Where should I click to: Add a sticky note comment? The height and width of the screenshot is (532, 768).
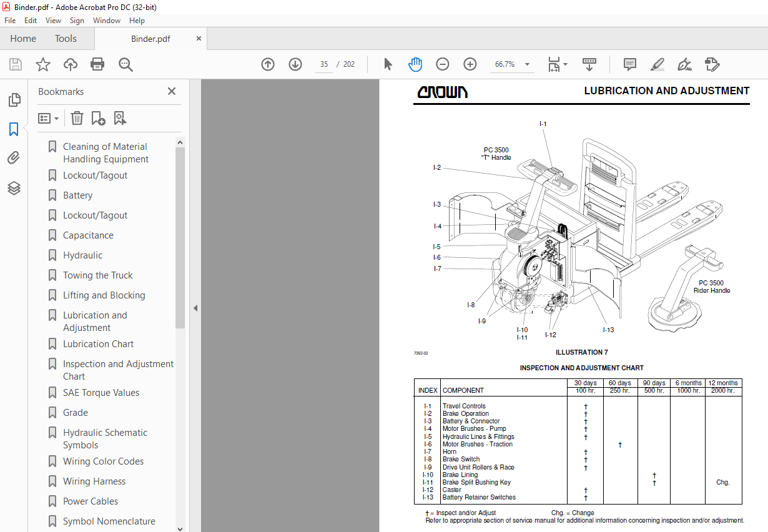(629, 64)
